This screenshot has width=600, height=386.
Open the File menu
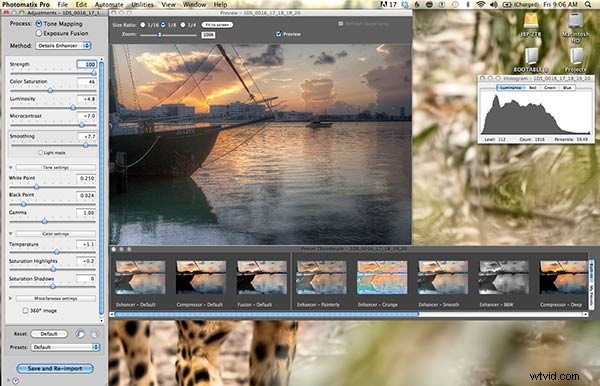click(x=62, y=4)
